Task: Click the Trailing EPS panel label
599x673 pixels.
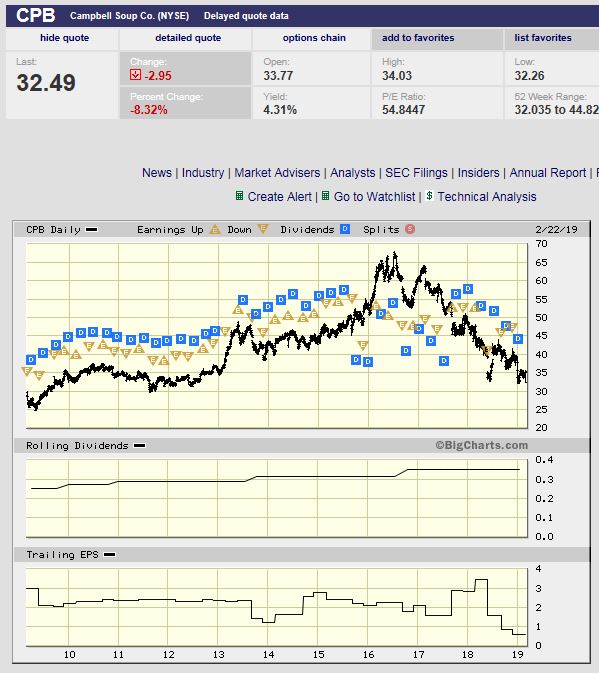Action: [62, 555]
